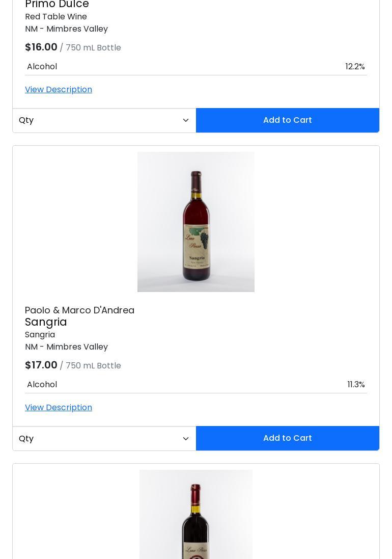Click the Primo Dulce product title

57,5
